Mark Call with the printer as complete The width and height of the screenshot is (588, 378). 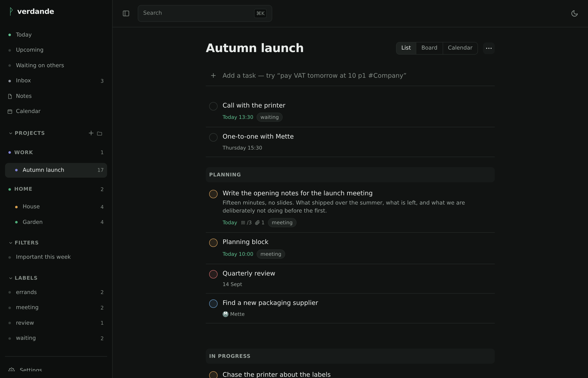click(x=213, y=106)
